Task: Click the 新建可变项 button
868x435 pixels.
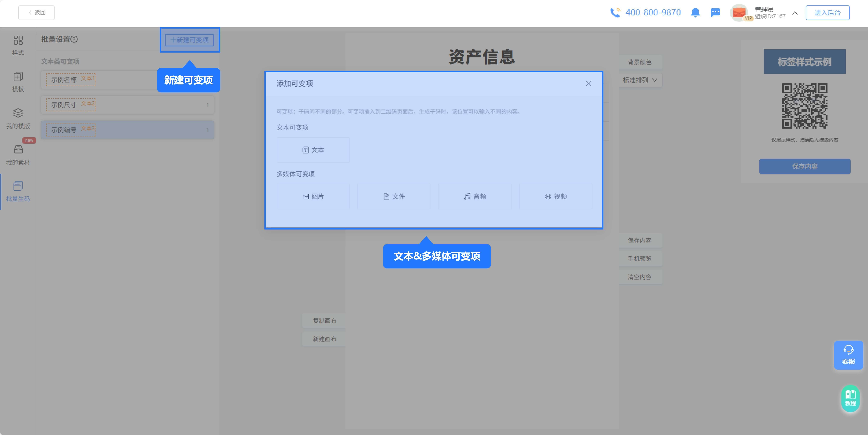Action: click(190, 40)
